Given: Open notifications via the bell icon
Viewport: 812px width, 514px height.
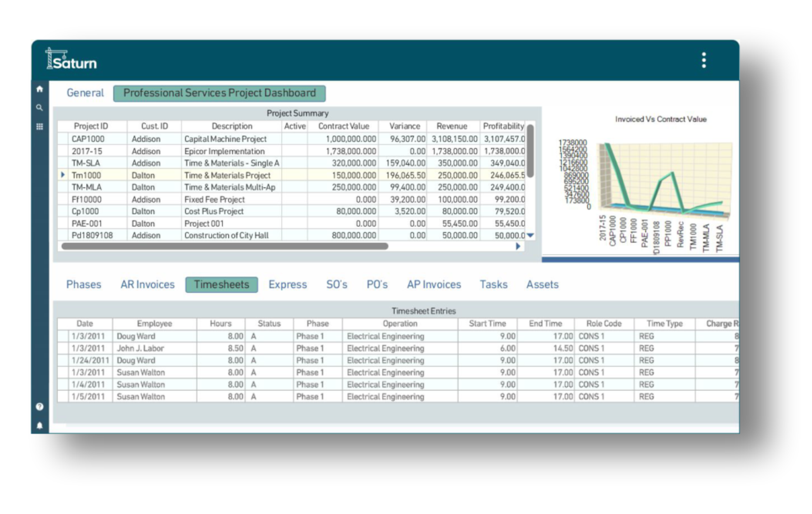Looking at the screenshot, I should coord(39,426).
